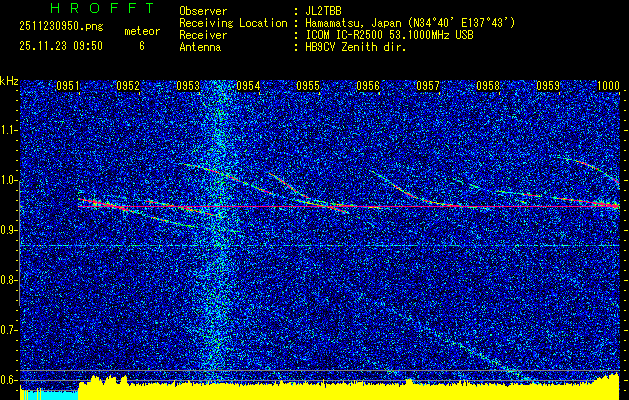Click the 0.6 kHz axis label
Screen dimensions: 629x400
(9, 379)
